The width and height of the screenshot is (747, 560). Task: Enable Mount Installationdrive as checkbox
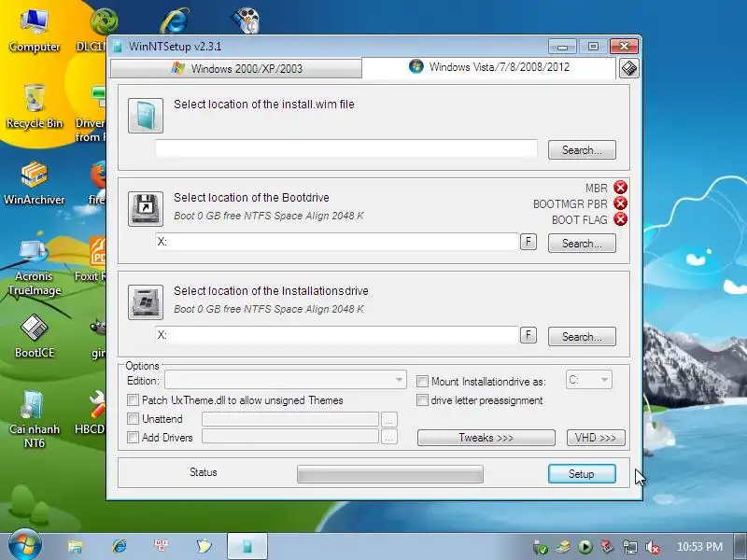coord(422,381)
